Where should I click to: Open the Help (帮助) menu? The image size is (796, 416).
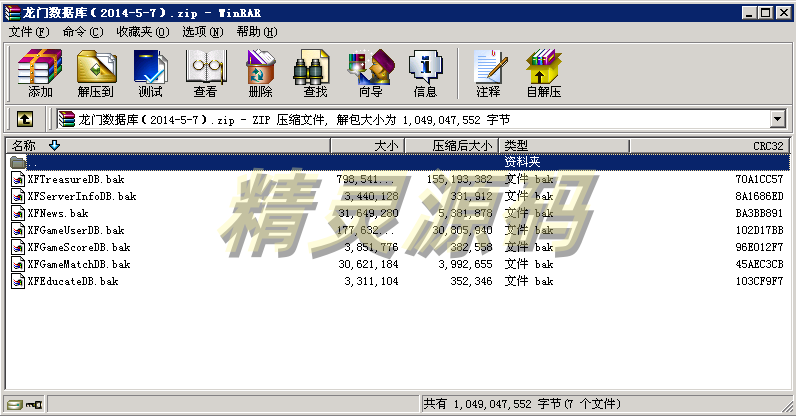pos(257,32)
